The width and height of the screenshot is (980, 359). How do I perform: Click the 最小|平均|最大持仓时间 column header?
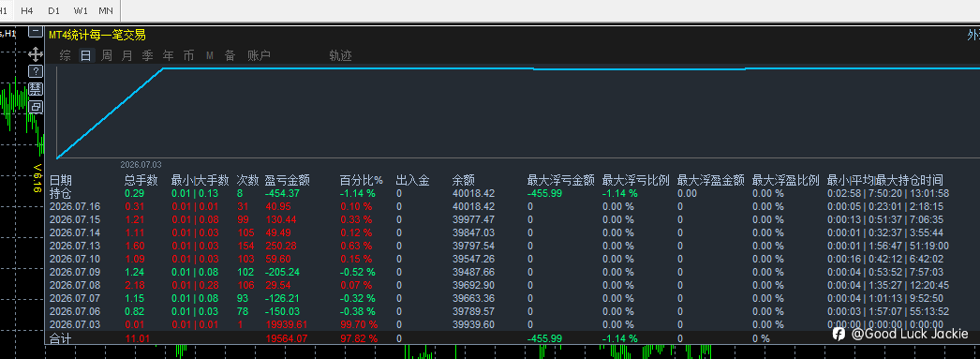884,181
